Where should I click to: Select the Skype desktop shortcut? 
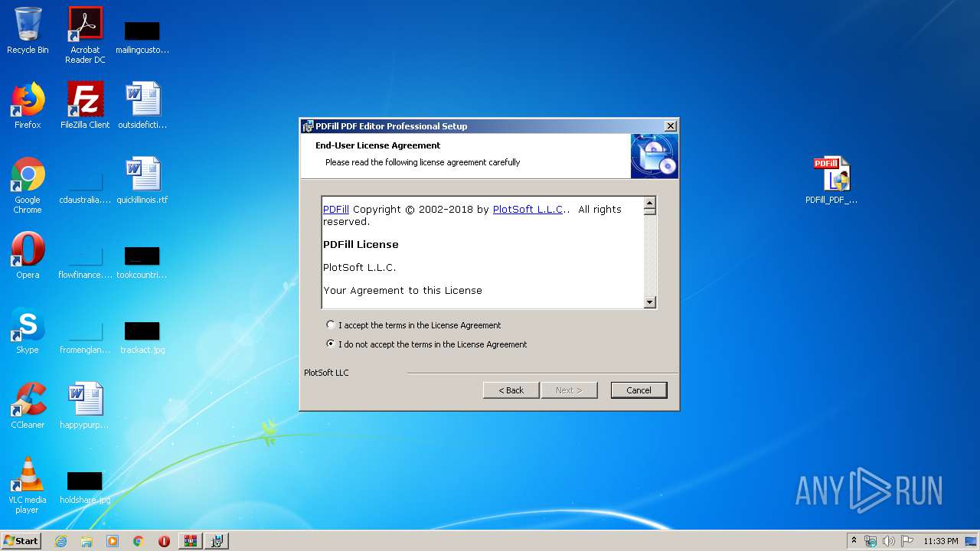click(28, 331)
